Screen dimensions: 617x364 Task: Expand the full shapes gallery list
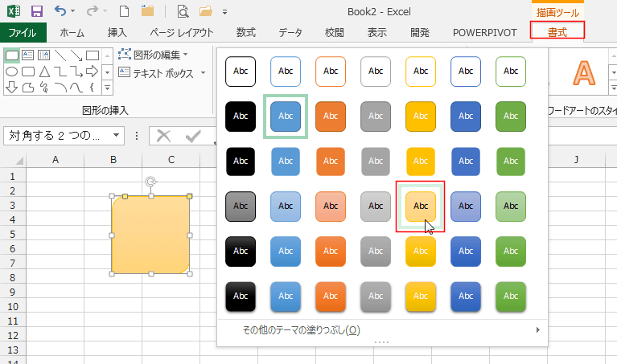coord(107,88)
